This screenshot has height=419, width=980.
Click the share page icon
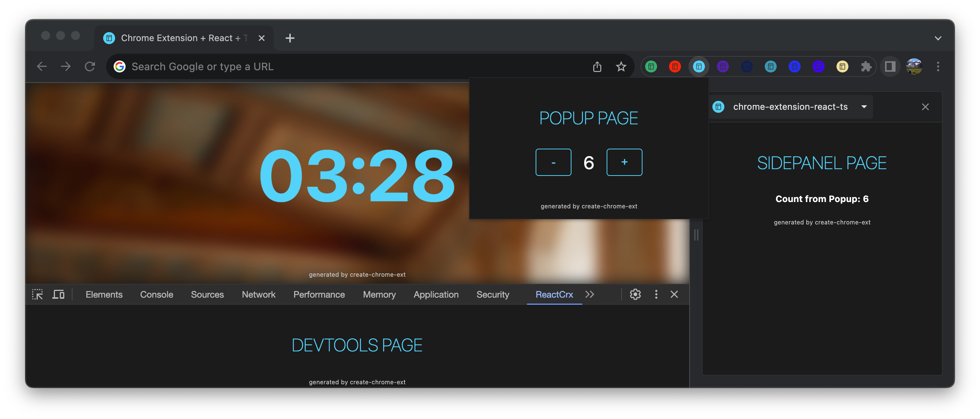(597, 67)
